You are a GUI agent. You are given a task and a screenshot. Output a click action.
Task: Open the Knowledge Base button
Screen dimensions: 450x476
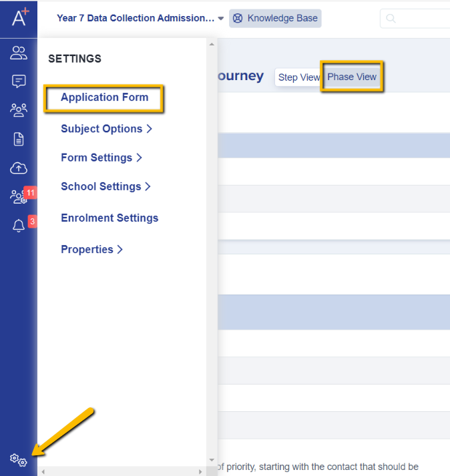pyautogui.click(x=275, y=18)
